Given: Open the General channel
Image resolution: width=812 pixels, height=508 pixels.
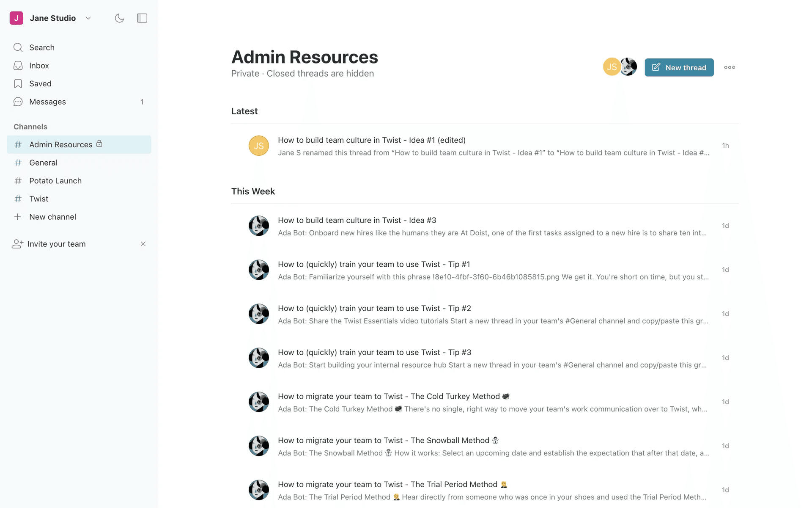Looking at the screenshot, I should coord(43,163).
